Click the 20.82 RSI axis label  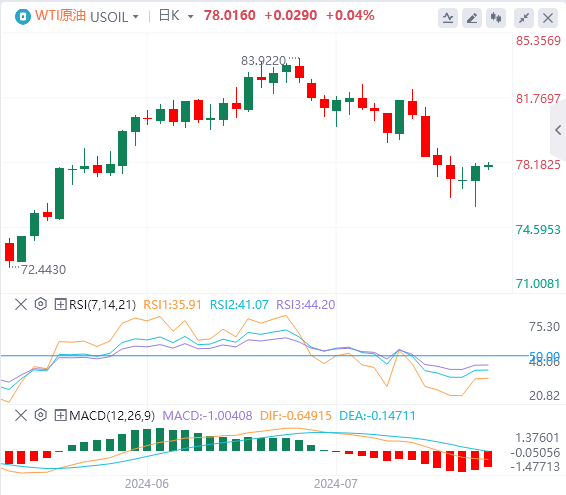point(544,396)
